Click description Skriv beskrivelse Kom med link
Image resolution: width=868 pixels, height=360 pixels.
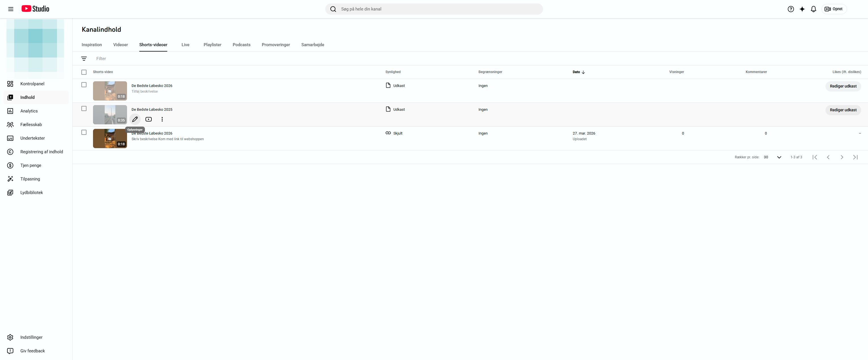(168, 139)
